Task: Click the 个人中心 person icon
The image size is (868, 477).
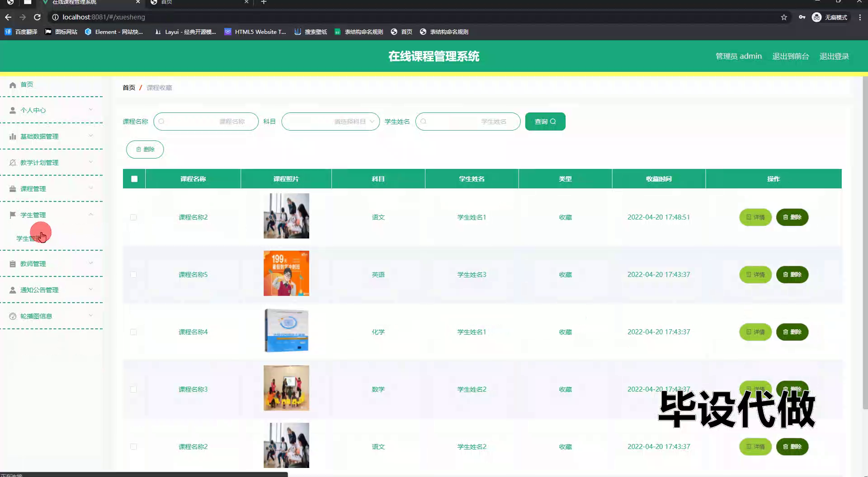Action: [13, 110]
